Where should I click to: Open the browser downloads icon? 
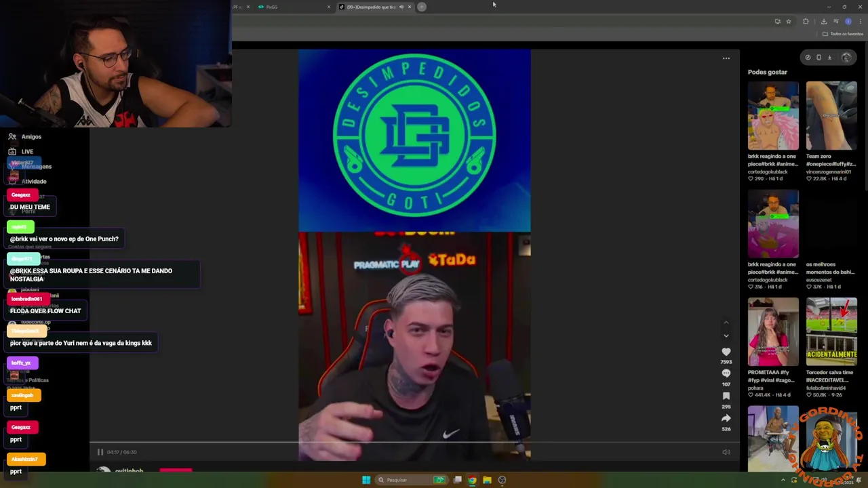[x=823, y=22]
